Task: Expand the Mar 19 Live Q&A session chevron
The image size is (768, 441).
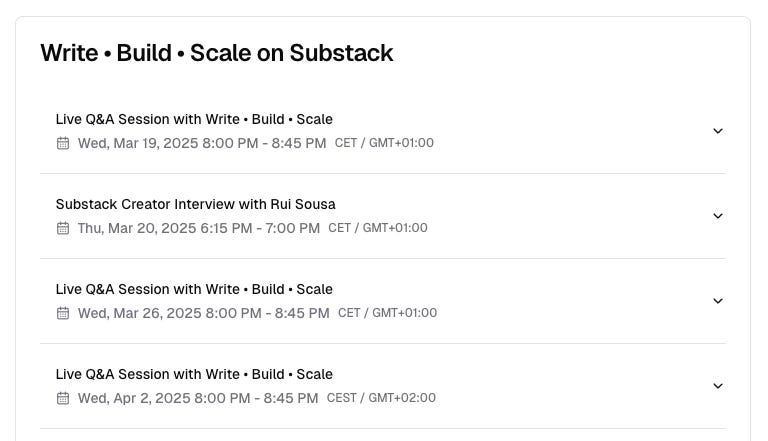Action: click(718, 131)
